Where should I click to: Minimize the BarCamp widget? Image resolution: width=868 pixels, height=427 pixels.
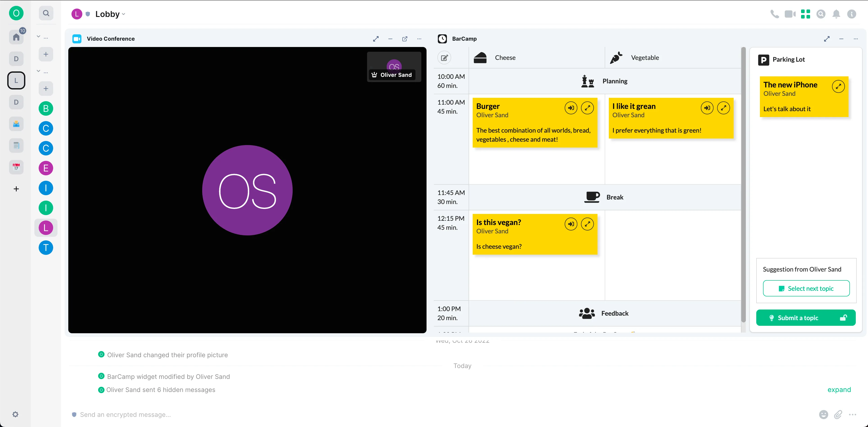pos(841,39)
